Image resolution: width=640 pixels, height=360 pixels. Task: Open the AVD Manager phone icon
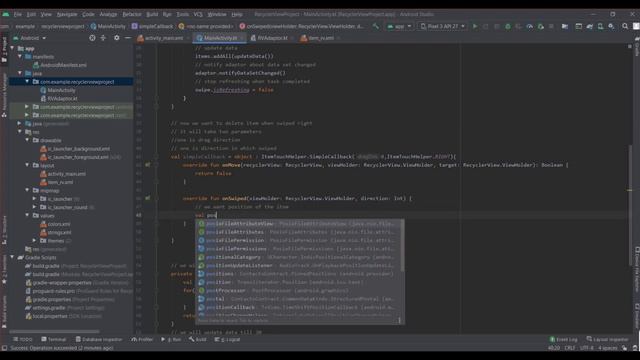click(600, 26)
